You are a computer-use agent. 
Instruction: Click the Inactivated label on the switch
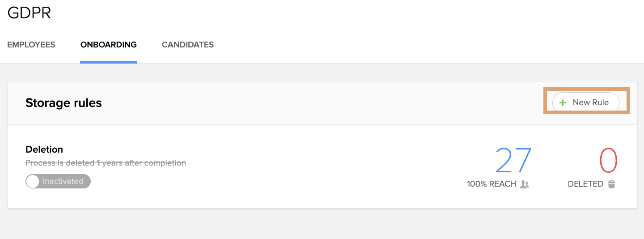pos(63,181)
